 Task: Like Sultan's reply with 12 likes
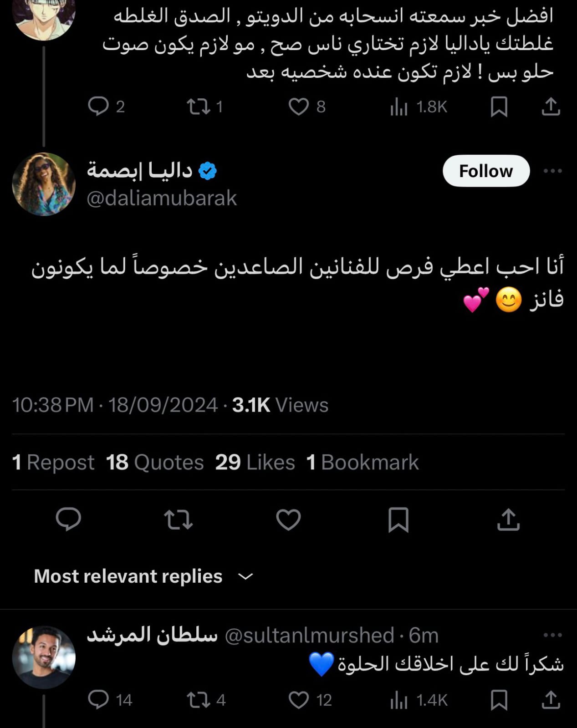tap(299, 700)
